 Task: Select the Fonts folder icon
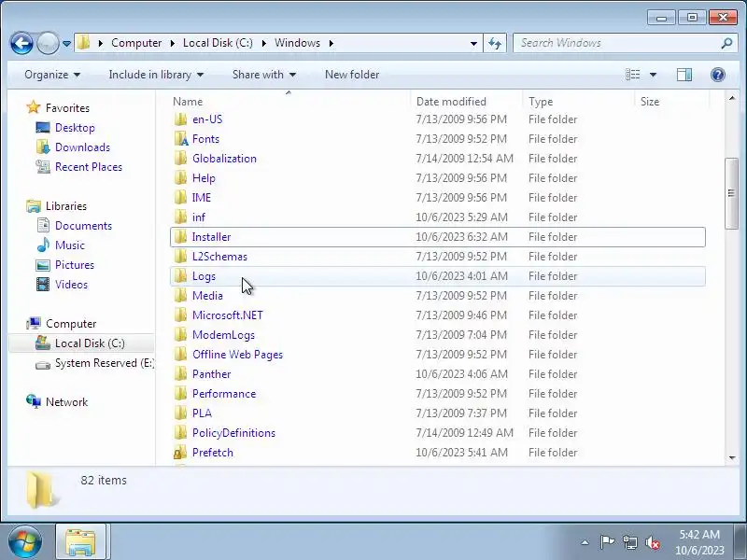[180, 138]
